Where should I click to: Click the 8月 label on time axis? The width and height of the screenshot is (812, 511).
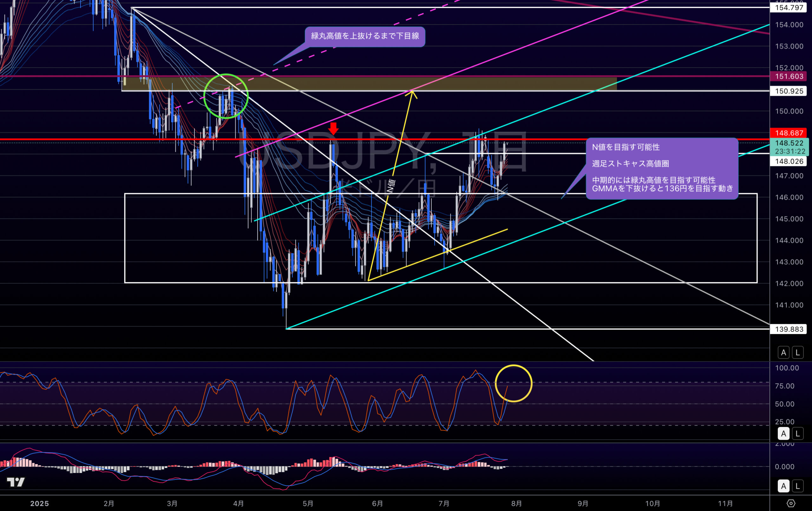pos(516,503)
